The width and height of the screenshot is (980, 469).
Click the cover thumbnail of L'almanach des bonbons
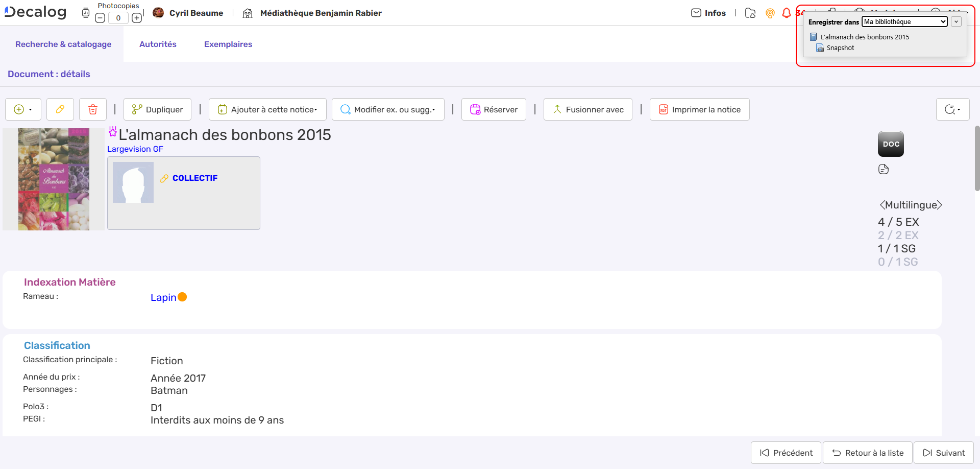pos(54,179)
